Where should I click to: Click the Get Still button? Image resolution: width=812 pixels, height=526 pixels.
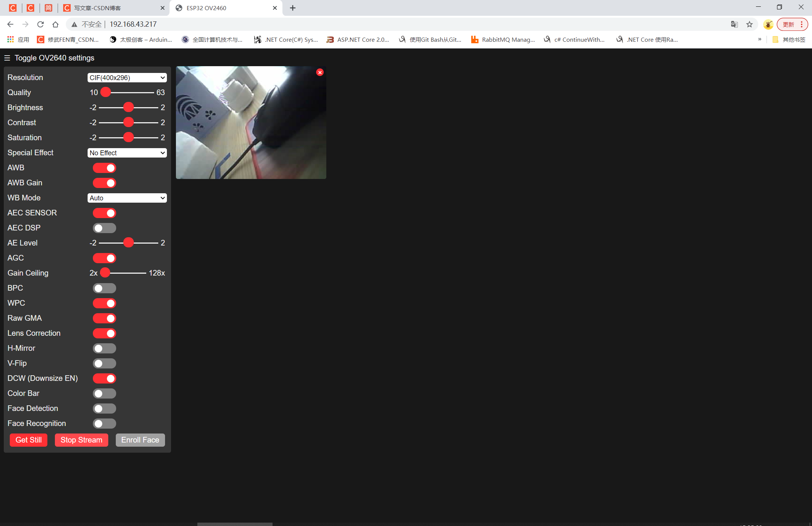click(29, 440)
